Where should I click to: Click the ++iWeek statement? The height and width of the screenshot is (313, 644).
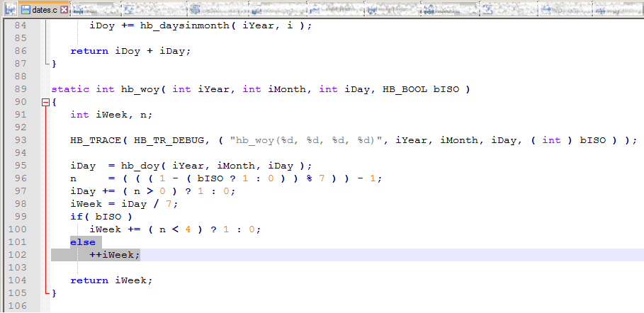coord(115,255)
